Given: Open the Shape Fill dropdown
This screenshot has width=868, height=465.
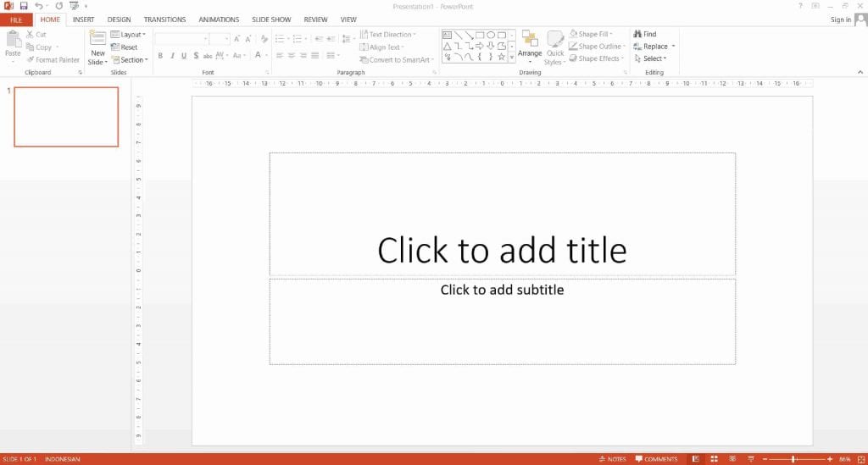Looking at the screenshot, I should point(591,34).
